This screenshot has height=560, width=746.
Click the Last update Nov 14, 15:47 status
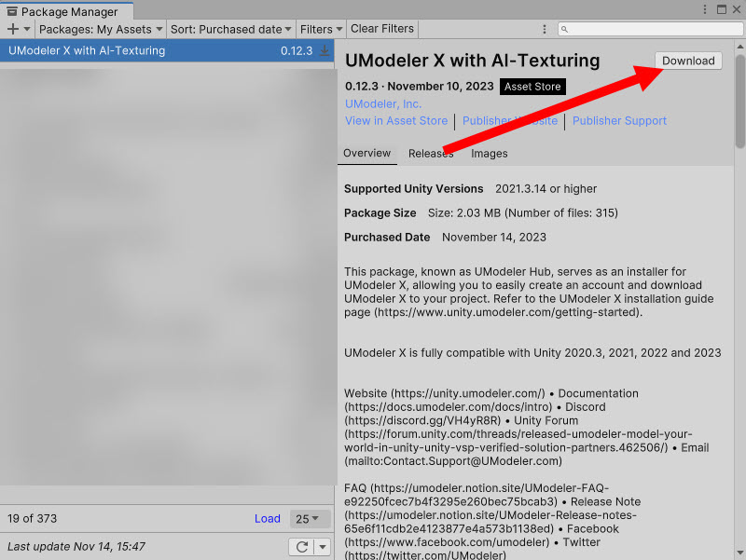76,547
